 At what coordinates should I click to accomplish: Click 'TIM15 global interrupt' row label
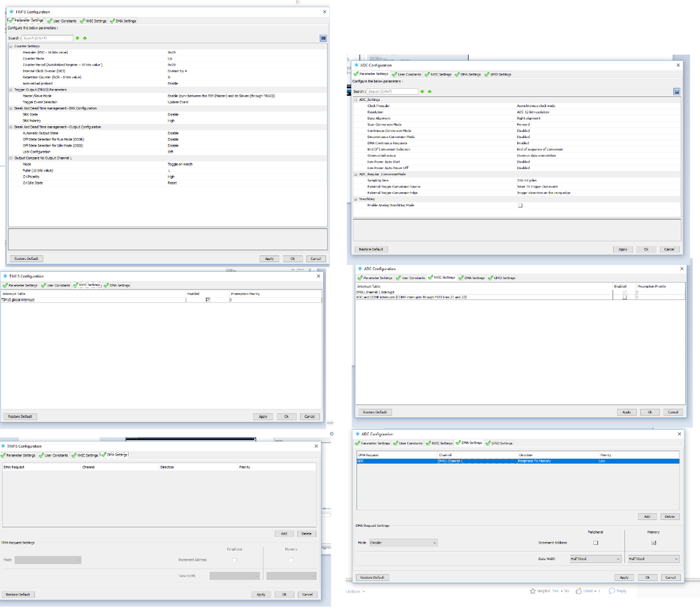(x=18, y=300)
